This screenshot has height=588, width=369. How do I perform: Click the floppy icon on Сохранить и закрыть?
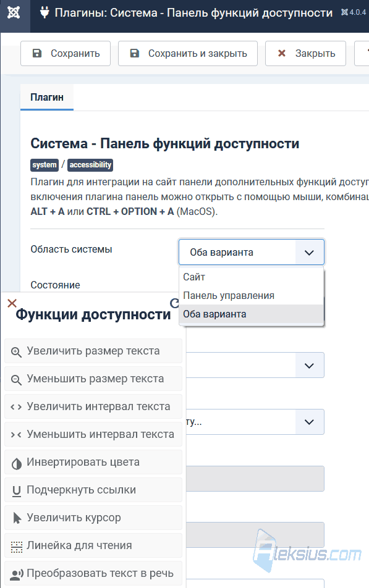click(x=134, y=53)
